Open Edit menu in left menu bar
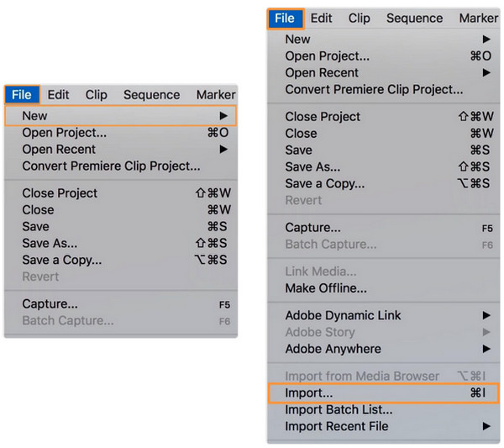 pyautogui.click(x=58, y=94)
